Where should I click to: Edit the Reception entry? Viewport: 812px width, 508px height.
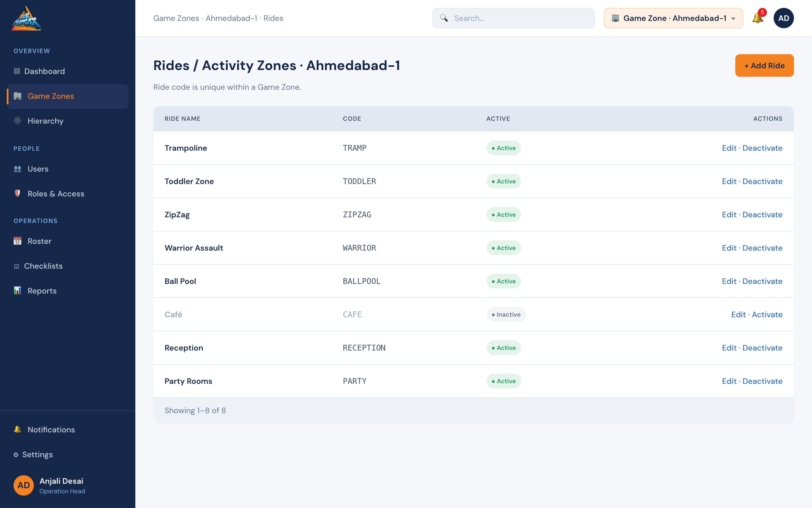[x=729, y=347]
